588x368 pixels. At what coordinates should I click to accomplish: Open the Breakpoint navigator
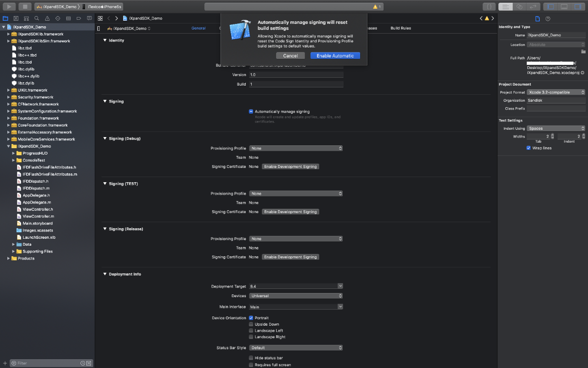pos(79,18)
